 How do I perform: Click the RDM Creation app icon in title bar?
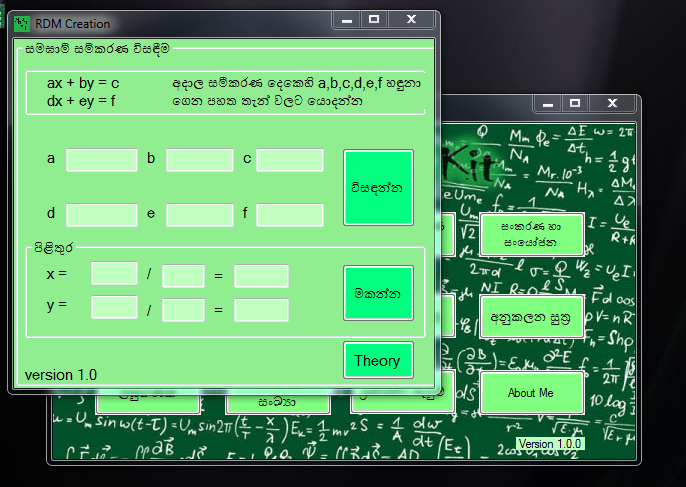[21, 24]
